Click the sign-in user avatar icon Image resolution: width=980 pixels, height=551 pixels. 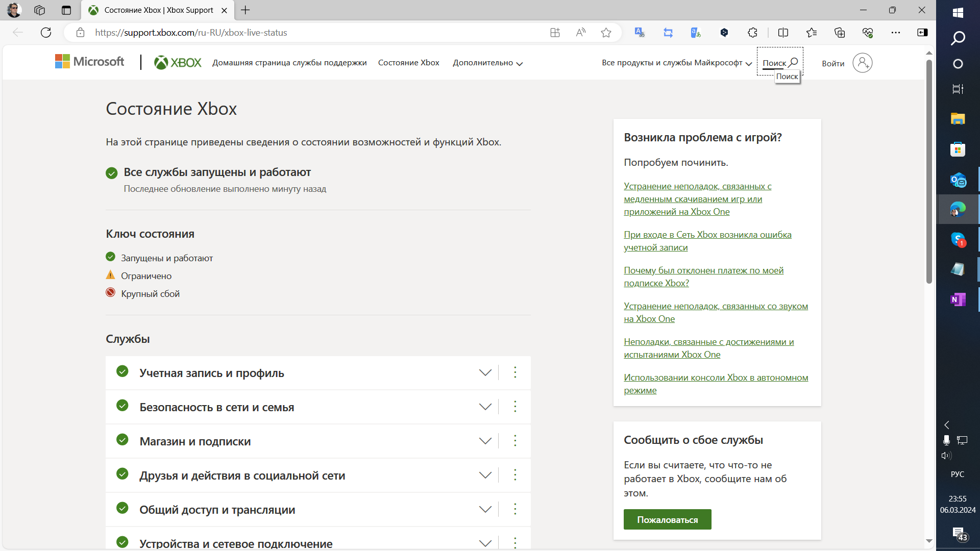862,63
